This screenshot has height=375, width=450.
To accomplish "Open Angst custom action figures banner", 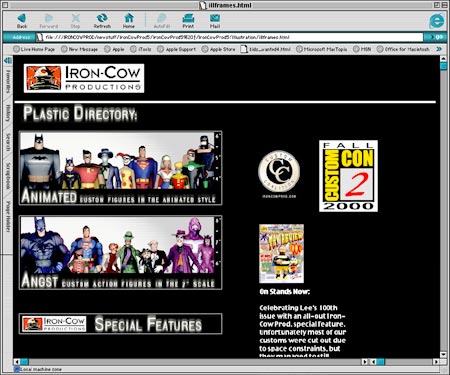I will [121, 253].
